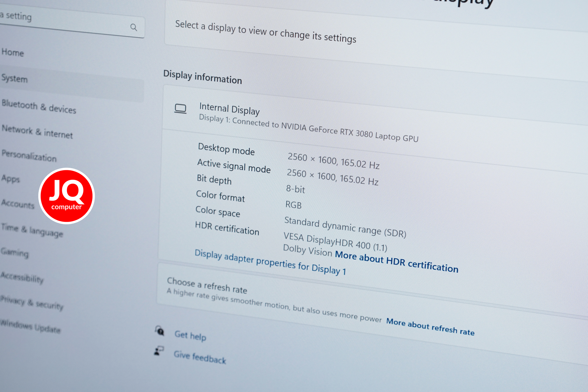Go to Network & internet settings
The image size is (588, 392).
[37, 132]
